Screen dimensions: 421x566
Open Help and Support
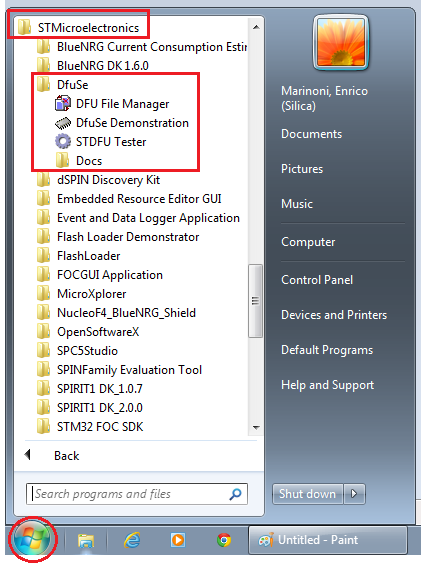click(x=327, y=385)
